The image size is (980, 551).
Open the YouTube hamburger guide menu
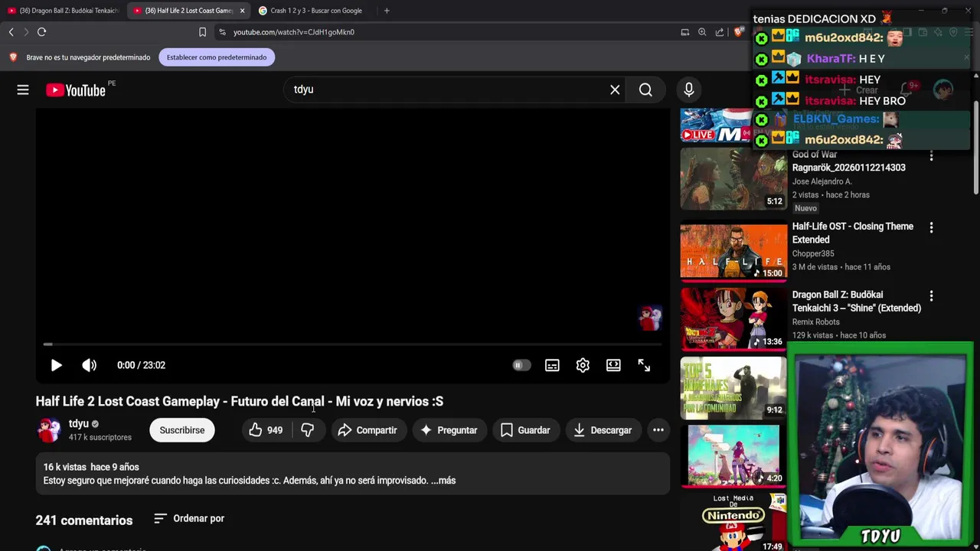(23, 90)
